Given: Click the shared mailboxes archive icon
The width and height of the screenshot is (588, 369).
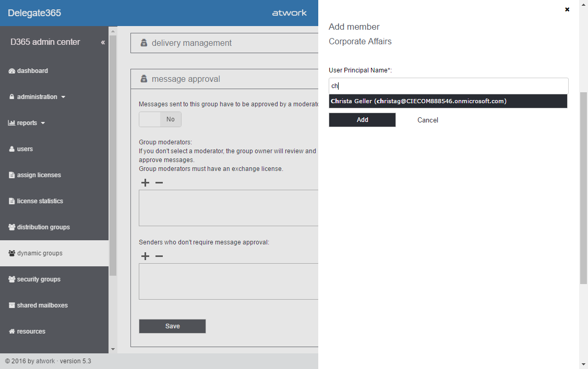Looking at the screenshot, I should tap(11, 305).
